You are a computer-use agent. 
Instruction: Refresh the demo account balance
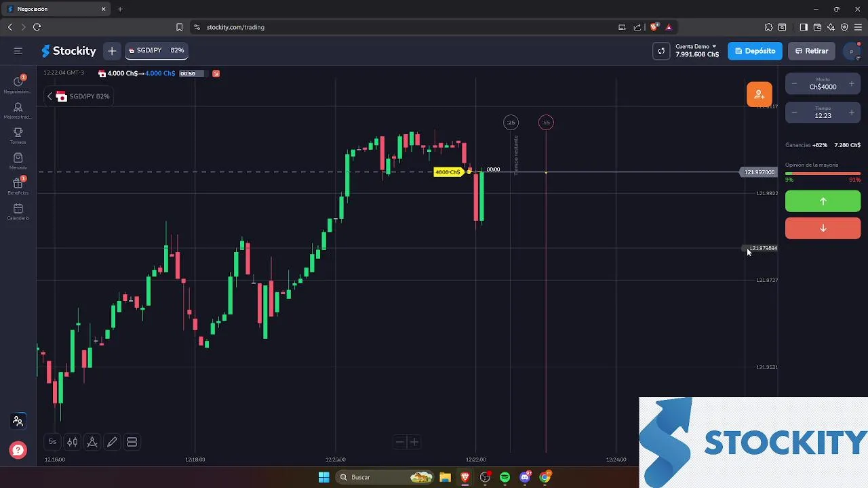click(661, 51)
